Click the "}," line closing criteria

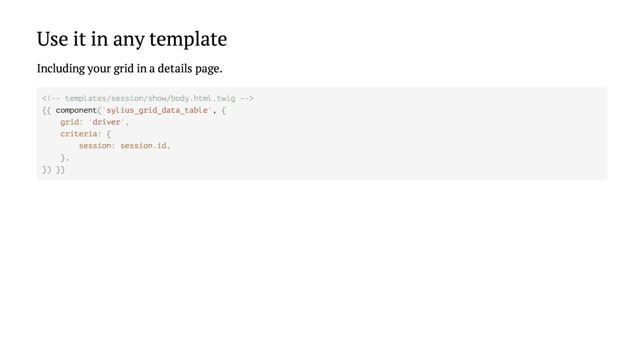(x=65, y=158)
